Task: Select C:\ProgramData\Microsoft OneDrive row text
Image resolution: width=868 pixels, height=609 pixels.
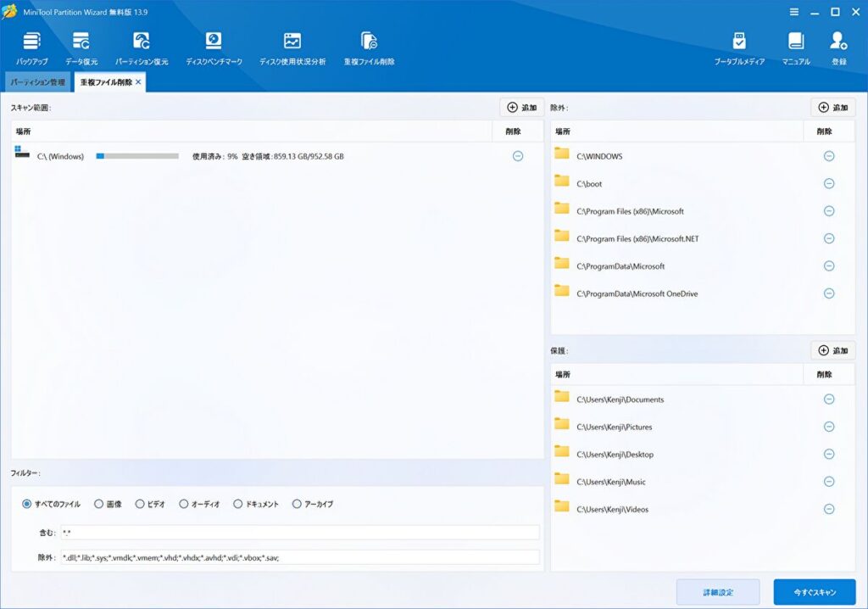Action: [637, 293]
